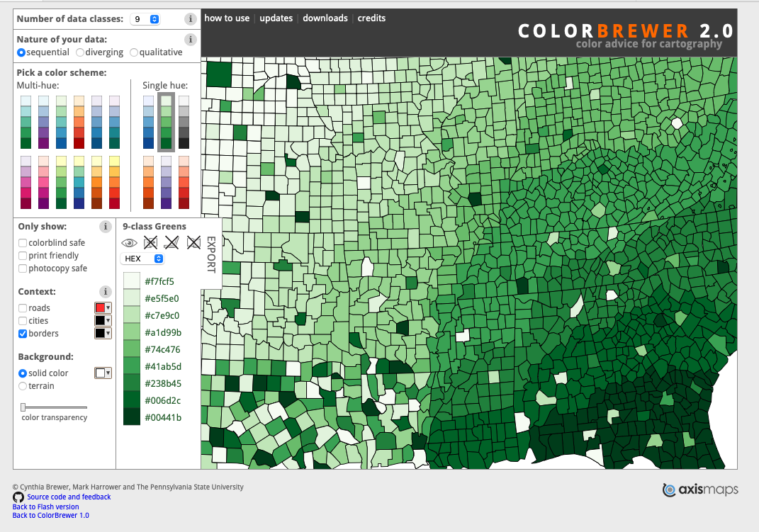Viewport: 759px width, 532px height.
Task: Open the cities color picker dropdown
Action: click(103, 321)
